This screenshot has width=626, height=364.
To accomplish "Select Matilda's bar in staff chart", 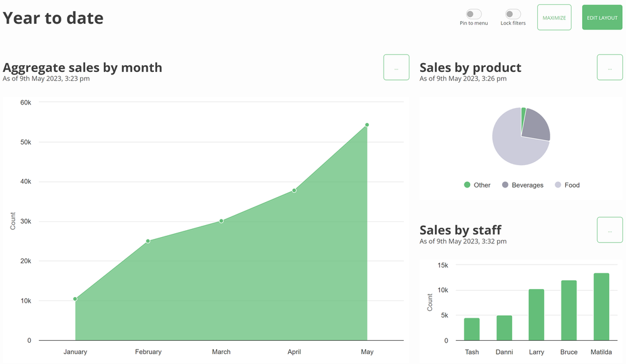I will point(601,307).
